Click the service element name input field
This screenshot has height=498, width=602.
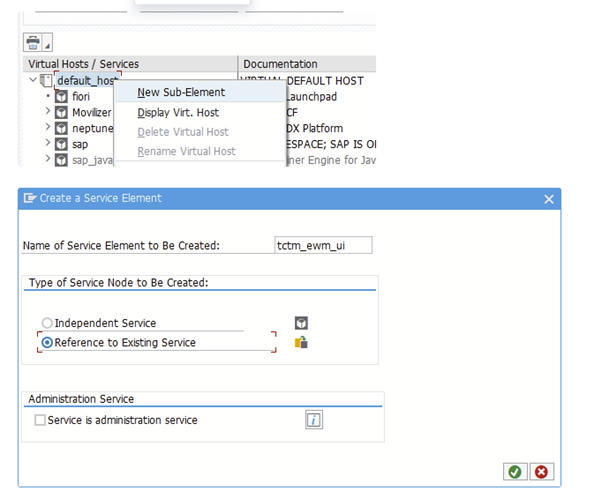[x=322, y=245]
